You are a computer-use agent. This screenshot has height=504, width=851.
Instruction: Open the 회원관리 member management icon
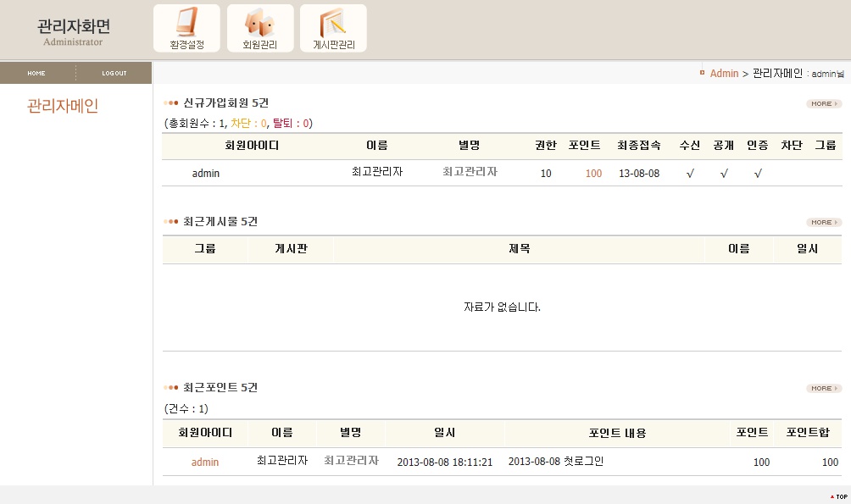[260, 28]
